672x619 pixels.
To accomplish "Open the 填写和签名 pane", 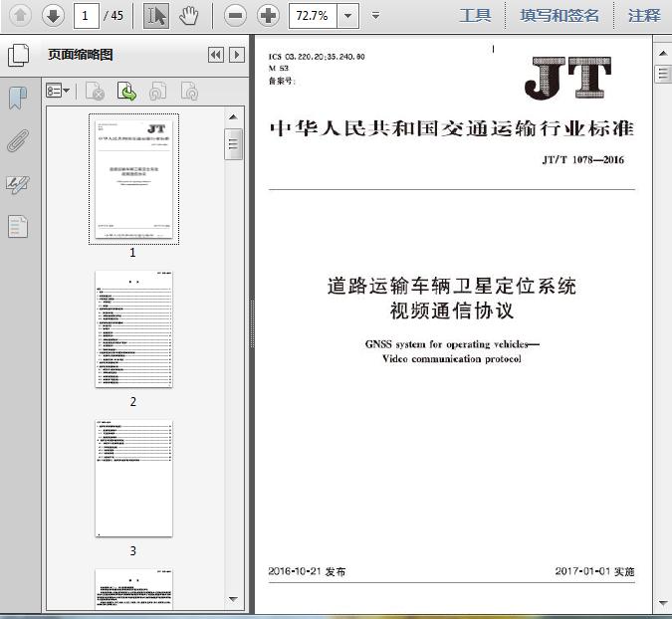I will 560,16.
